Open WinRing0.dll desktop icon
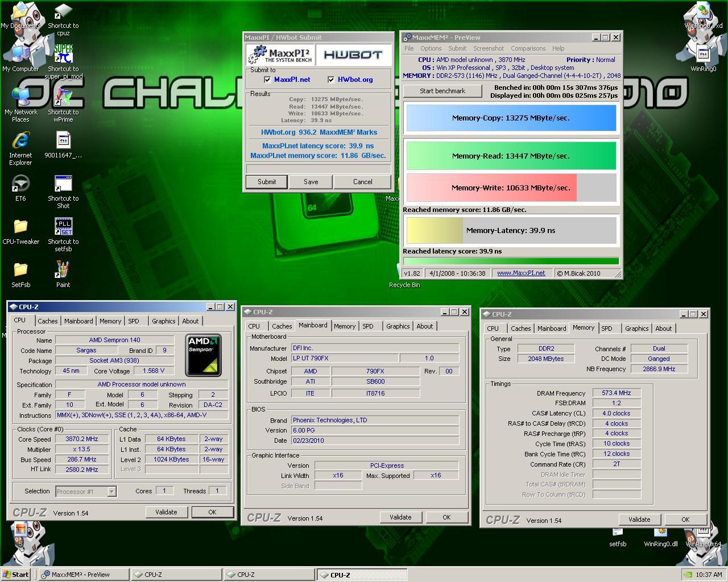The image size is (728, 582). point(661,538)
